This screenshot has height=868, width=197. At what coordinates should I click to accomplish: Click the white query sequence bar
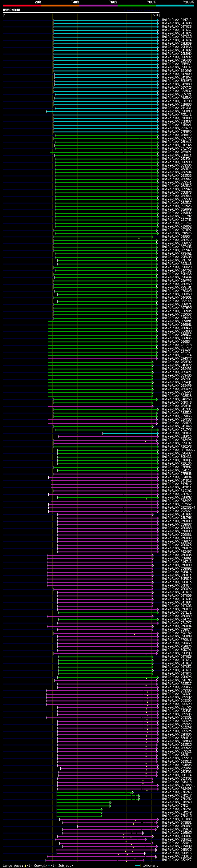pyautogui.click(x=81, y=12)
